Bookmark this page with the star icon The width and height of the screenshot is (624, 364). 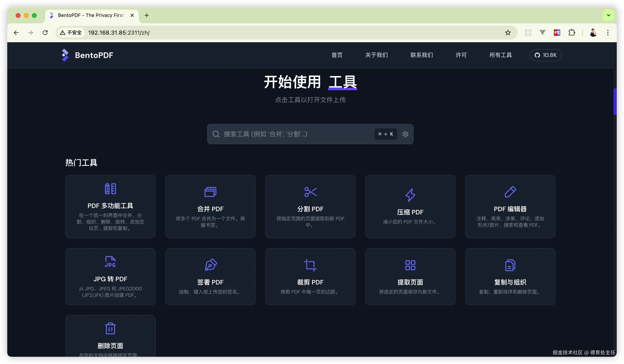[508, 33]
